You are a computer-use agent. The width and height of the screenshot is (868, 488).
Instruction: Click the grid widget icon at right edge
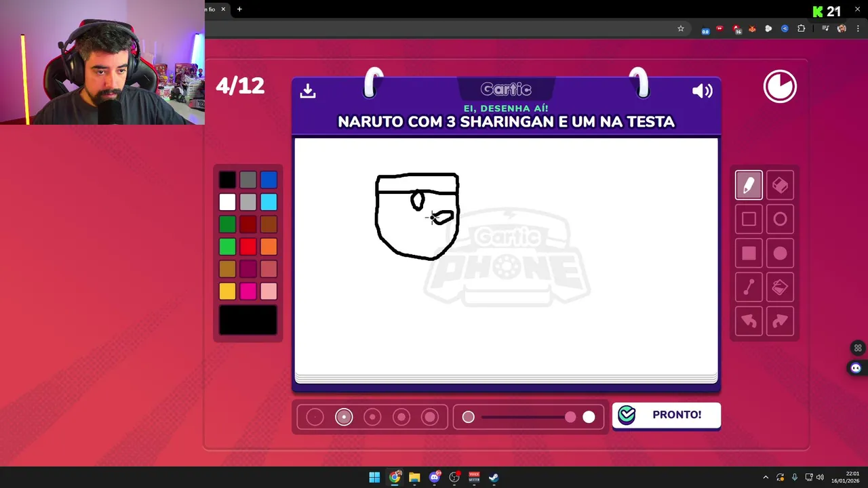(x=858, y=348)
